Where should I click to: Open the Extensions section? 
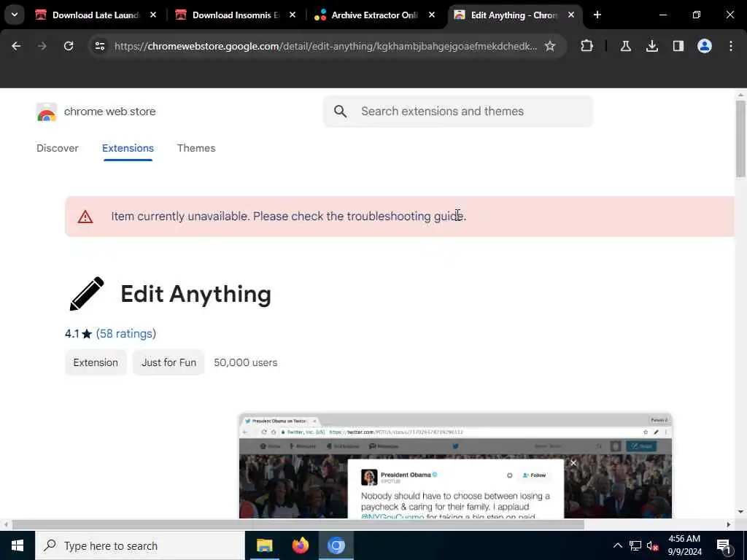click(128, 148)
